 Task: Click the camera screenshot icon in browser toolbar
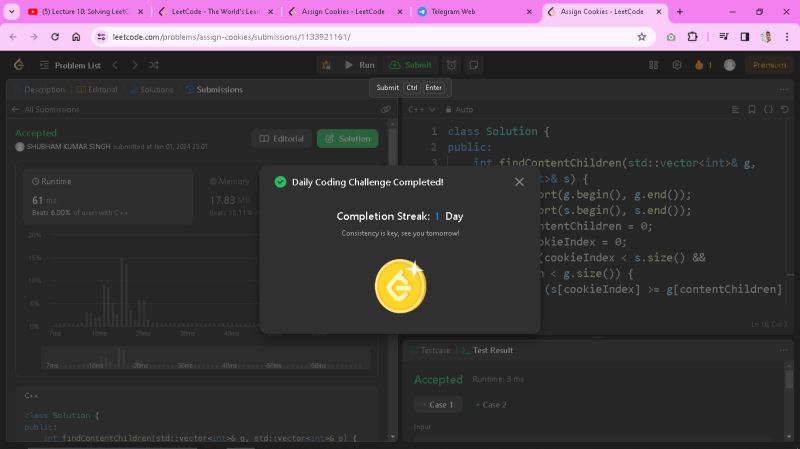[671, 37]
